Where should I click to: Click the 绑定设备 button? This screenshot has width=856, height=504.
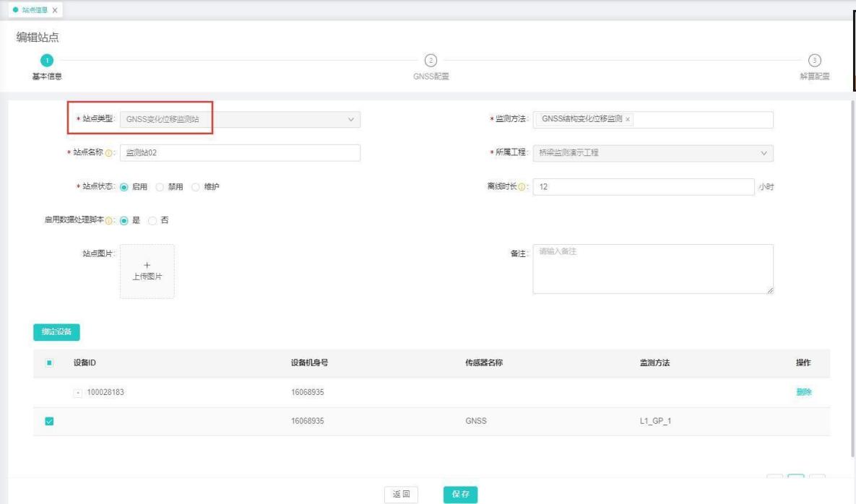(x=56, y=332)
